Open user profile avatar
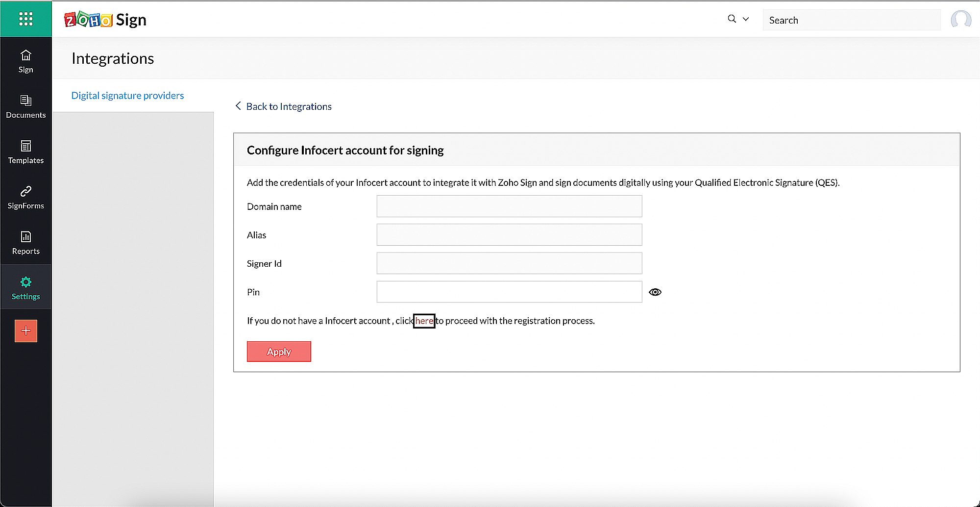Screen dimensions: 980x507 [960, 20]
